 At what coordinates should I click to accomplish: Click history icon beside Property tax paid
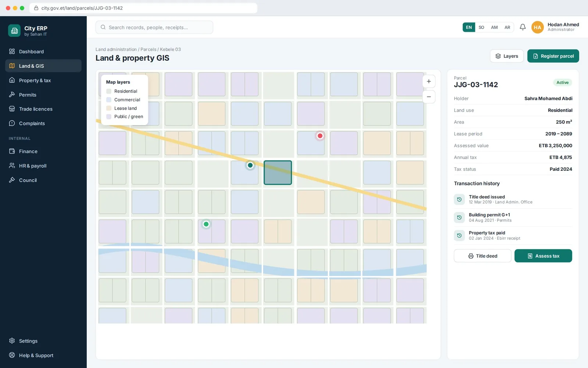point(459,236)
